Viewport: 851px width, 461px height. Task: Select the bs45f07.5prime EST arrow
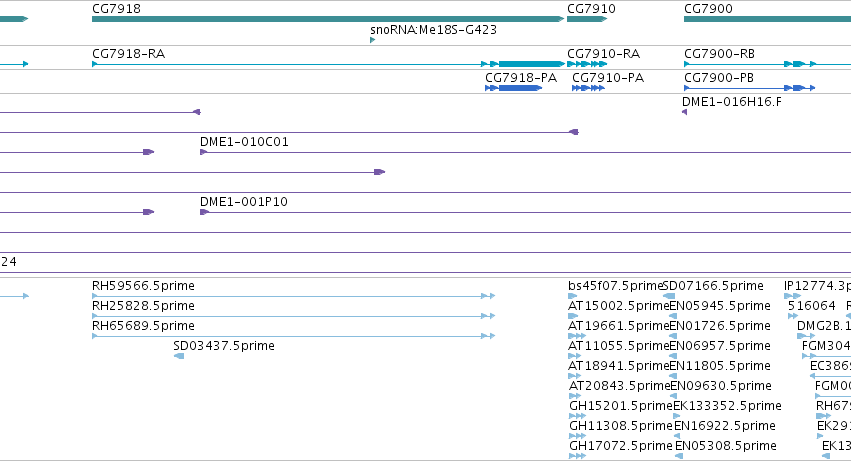(573, 296)
